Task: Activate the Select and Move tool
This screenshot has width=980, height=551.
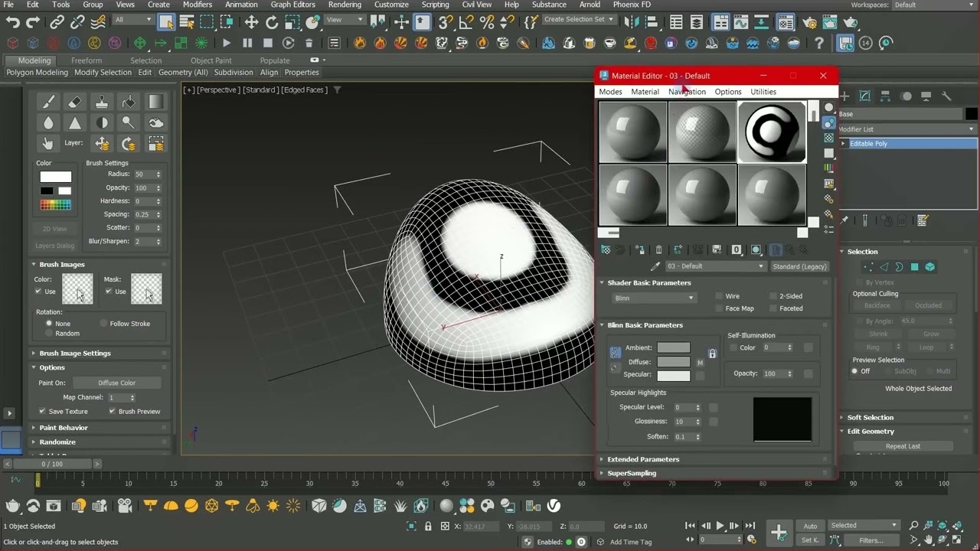Action: tap(251, 22)
